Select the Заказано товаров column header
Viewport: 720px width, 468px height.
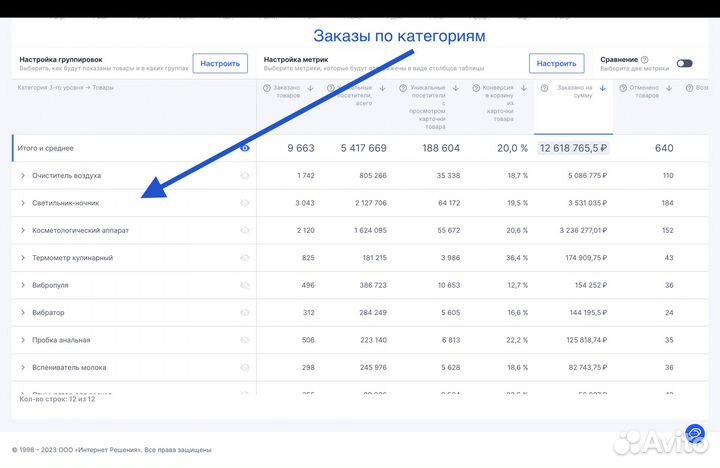click(x=288, y=91)
